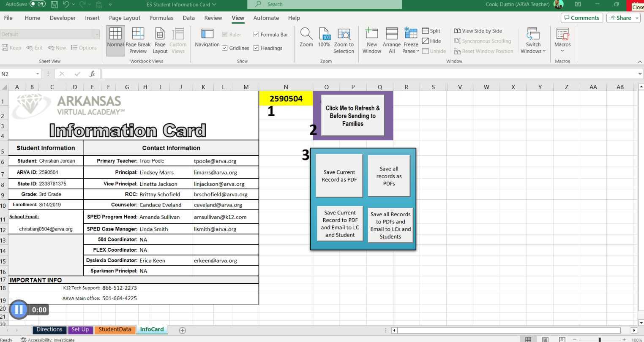Viewport: 644px width, 342px height.
Task: Disable Gridlines checkbox
Action: click(x=225, y=48)
